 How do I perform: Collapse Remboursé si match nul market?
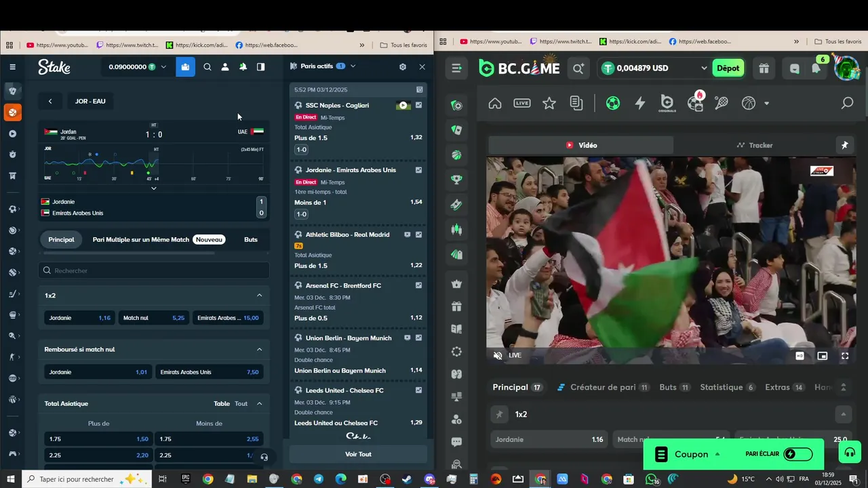pos(259,350)
